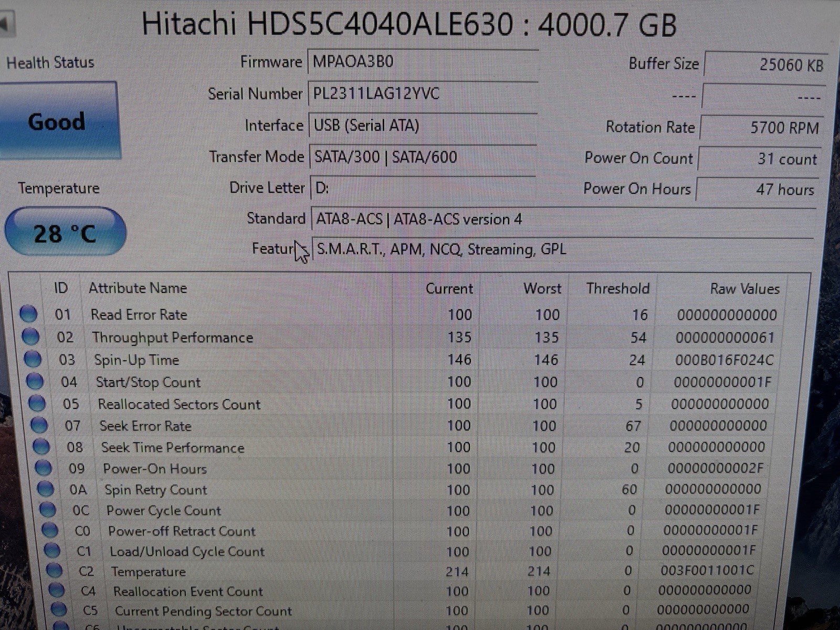Select the Power-On Hours attribute name
This screenshot has width=840, height=630.
155,468
